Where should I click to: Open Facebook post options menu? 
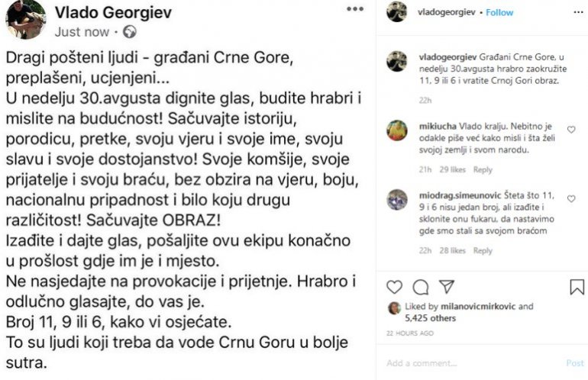355,10
